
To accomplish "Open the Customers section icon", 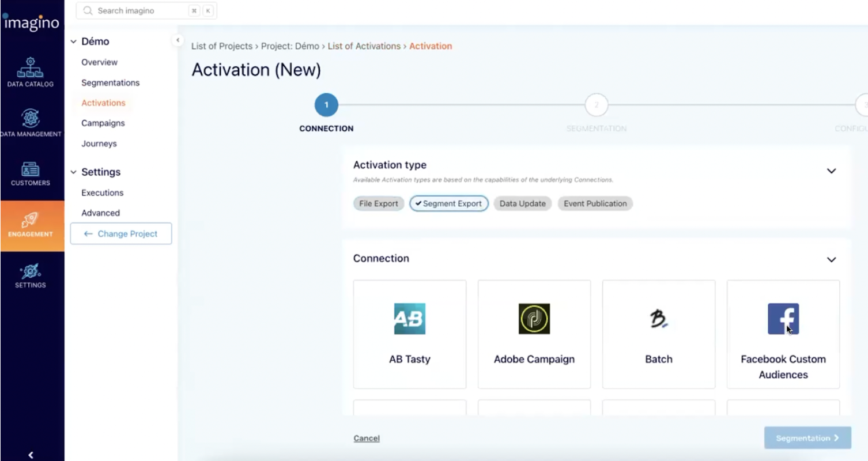I will pyautogui.click(x=30, y=169).
